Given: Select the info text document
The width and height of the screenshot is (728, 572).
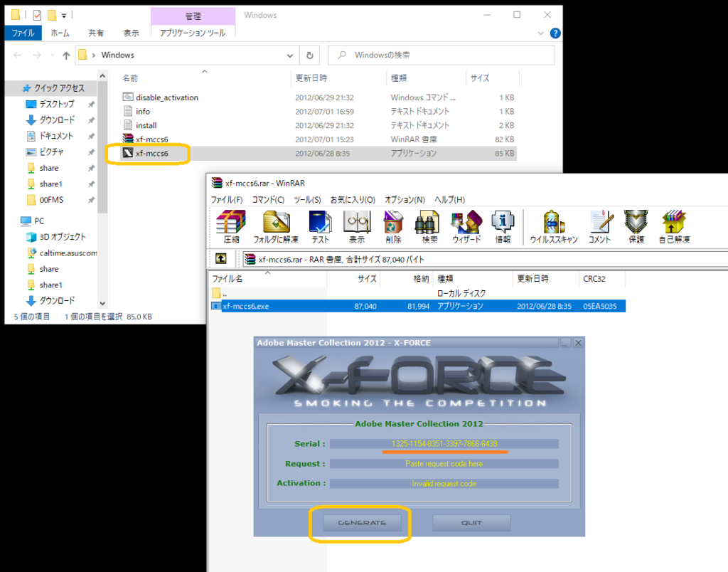Looking at the screenshot, I should click(x=136, y=111).
